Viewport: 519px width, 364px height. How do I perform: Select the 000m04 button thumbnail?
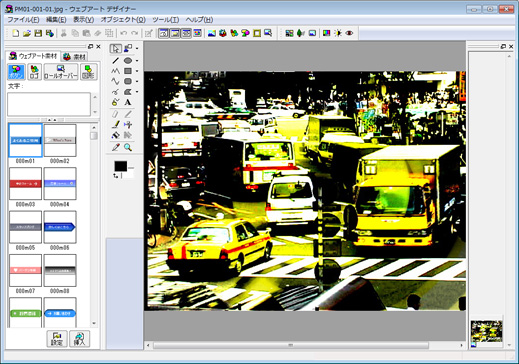[60, 184]
